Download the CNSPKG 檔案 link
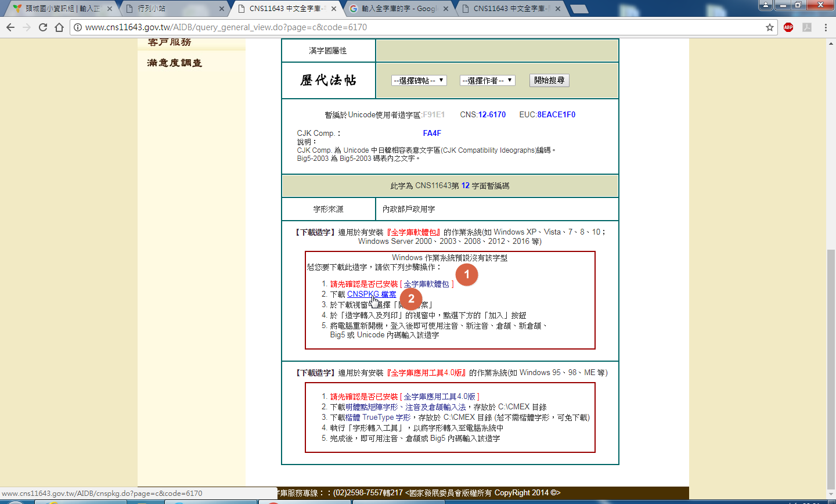The width and height of the screenshot is (836, 504). point(372,294)
